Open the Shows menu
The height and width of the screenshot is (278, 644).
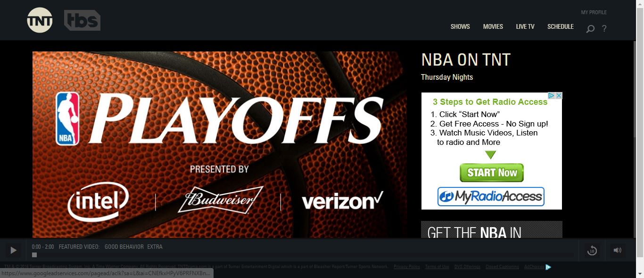pyautogui.click(x=460, y=26)
